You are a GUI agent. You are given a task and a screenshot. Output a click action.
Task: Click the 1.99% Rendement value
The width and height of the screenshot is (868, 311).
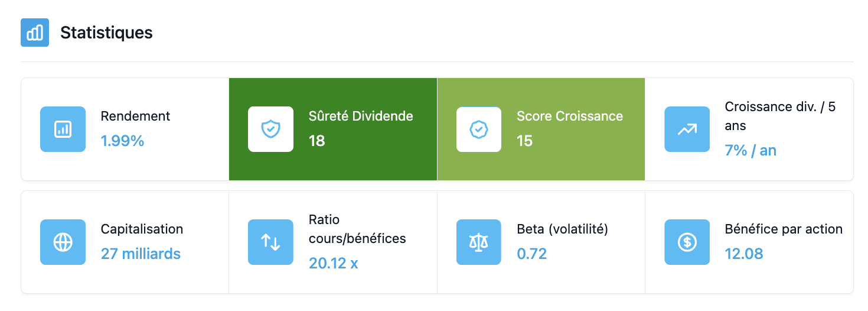122,141
